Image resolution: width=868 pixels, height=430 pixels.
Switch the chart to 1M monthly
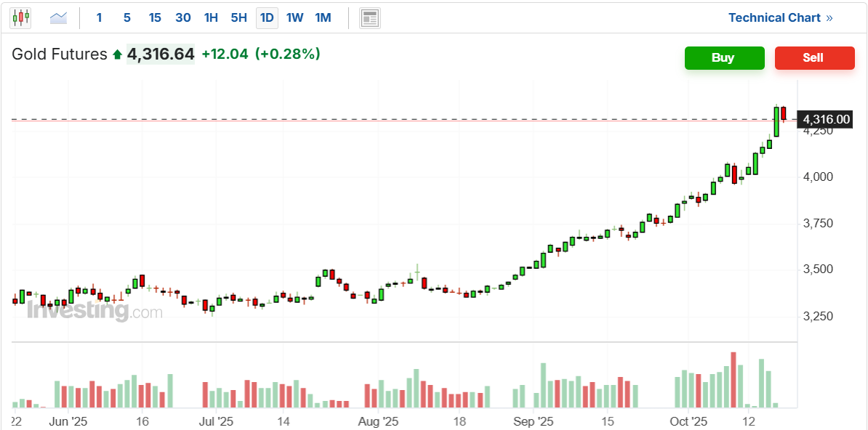pyautogui.click(x=323, y=17)
